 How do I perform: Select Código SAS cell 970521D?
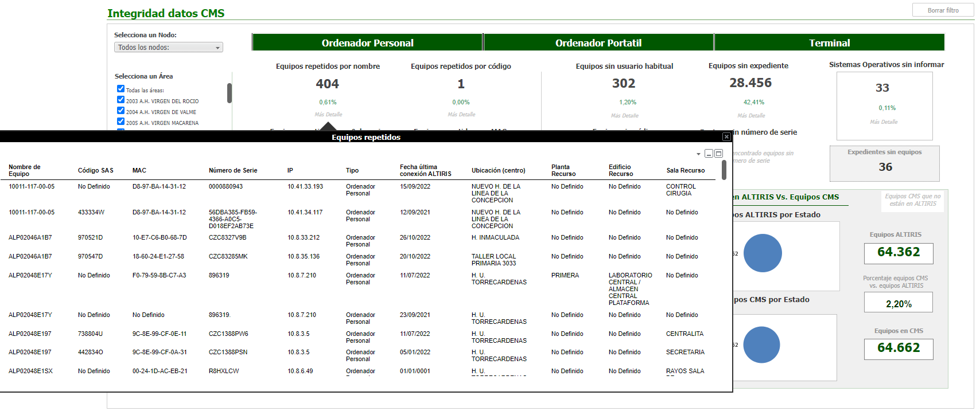[x=90, y=238]
